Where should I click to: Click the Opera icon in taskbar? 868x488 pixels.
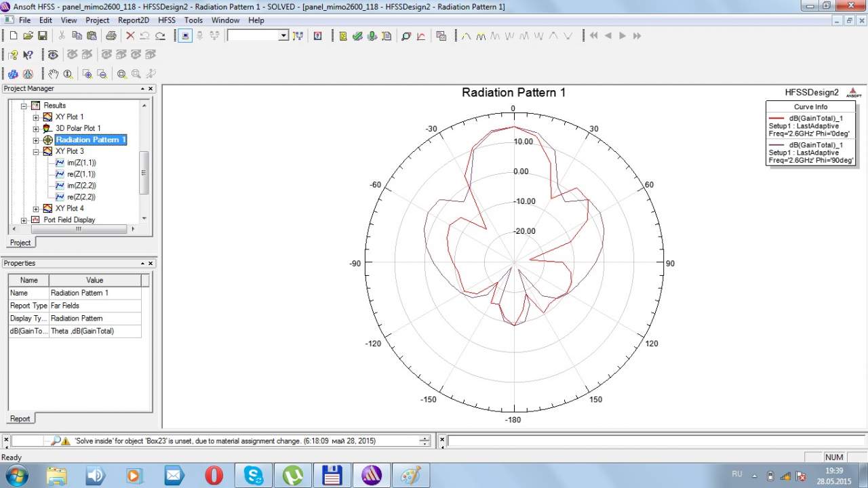(x=214, y=475)
